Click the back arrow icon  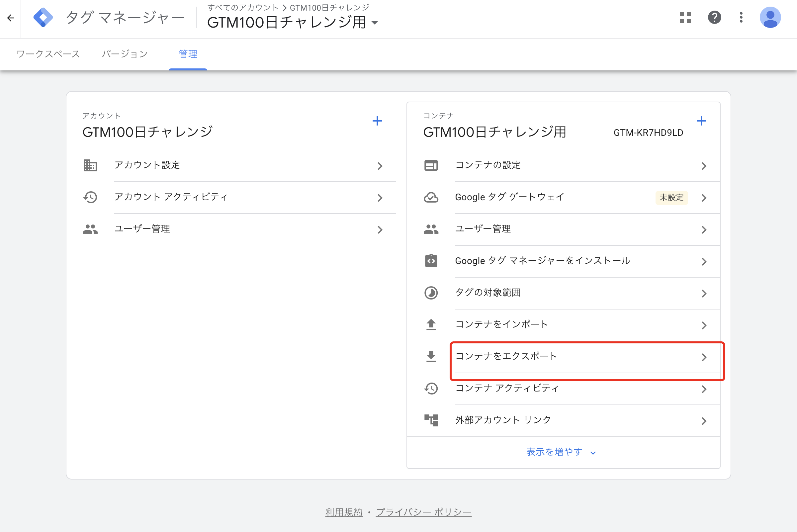(11, 18)
